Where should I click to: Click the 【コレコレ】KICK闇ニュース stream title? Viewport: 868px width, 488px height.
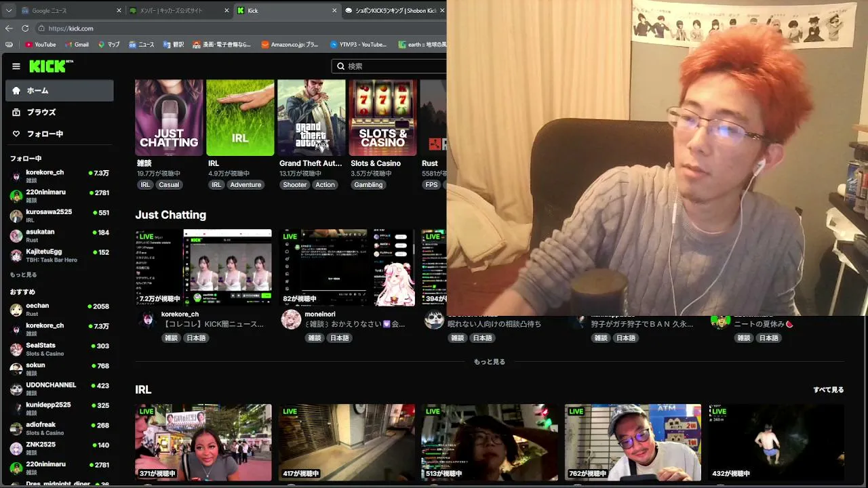click(214, 325)
